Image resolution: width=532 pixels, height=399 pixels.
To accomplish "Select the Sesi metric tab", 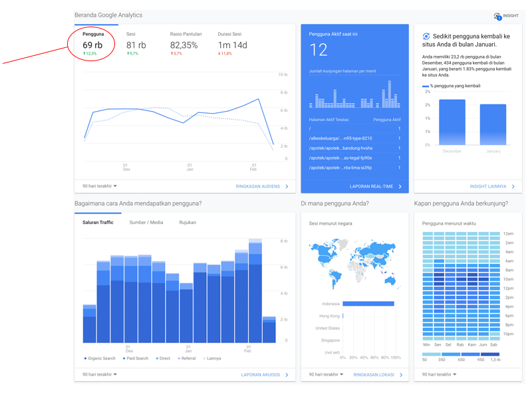I will coord(136,44).
